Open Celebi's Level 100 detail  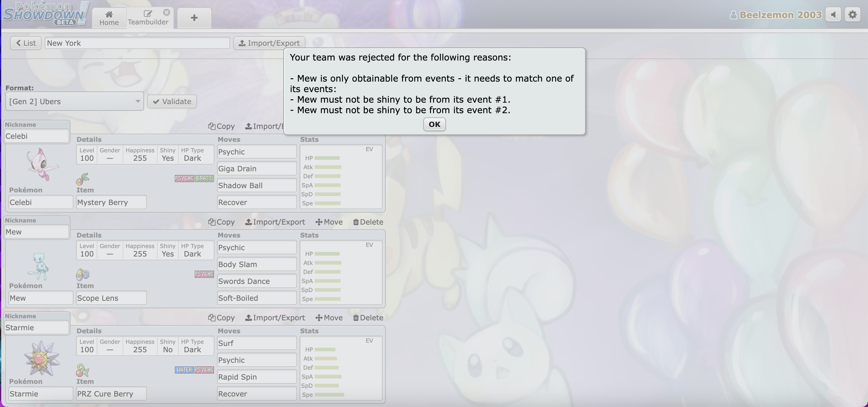pyautogui.click(x=86, y=154)
